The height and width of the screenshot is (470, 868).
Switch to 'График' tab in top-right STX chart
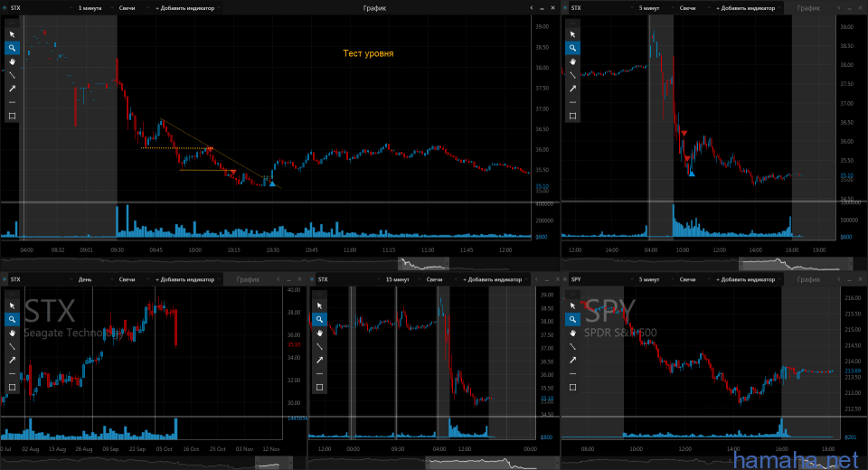(x=808, y=8)
